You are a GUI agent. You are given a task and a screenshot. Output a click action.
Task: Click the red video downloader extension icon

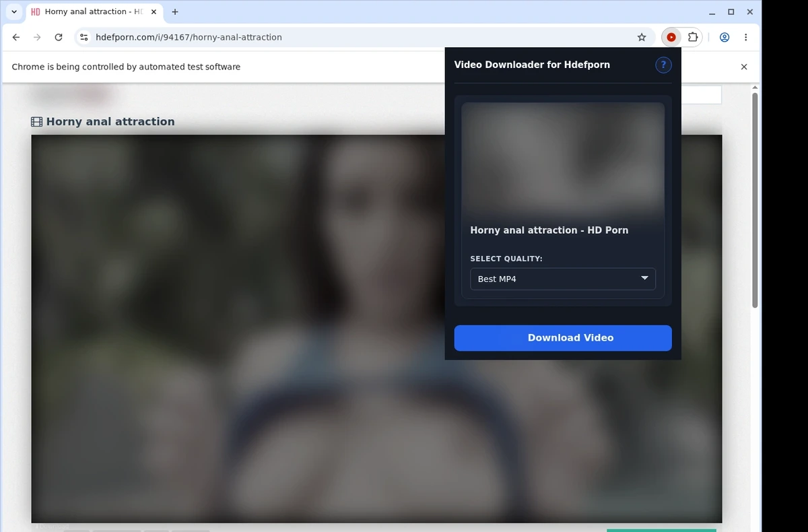[x=671, y=38]
